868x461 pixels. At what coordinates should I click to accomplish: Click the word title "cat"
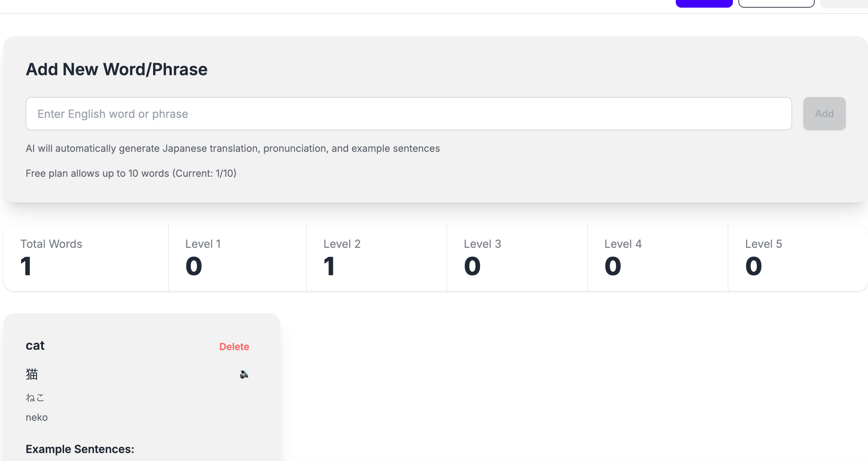35,346
